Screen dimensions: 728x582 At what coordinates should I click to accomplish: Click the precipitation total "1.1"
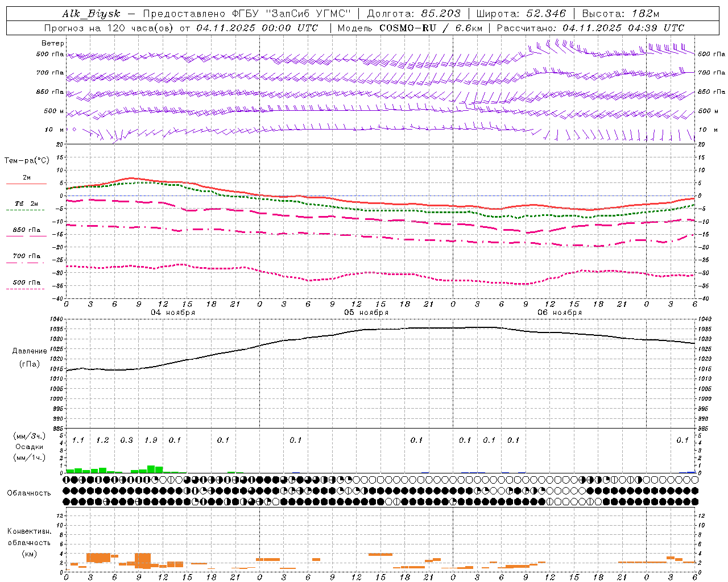[x=78, y=440]
